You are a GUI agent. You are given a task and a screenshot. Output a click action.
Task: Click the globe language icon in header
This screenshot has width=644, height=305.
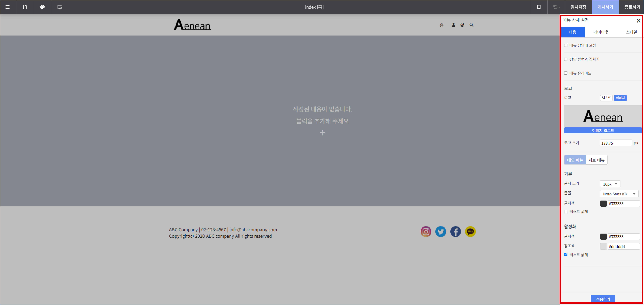coord(462,25)
